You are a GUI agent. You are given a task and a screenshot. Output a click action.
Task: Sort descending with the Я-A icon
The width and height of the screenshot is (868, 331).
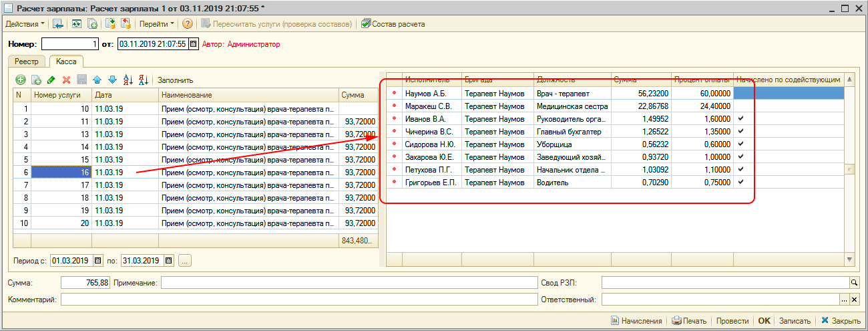143,80
